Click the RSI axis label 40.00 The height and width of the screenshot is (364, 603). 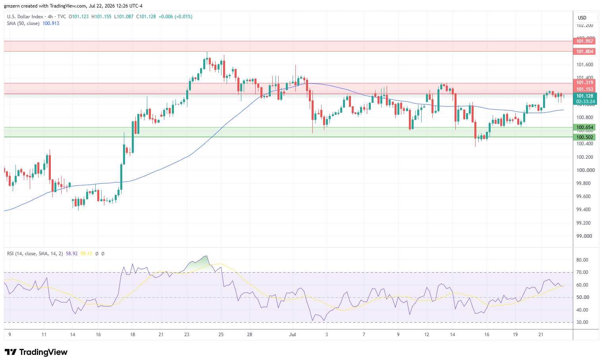click(x=582, y=310)
